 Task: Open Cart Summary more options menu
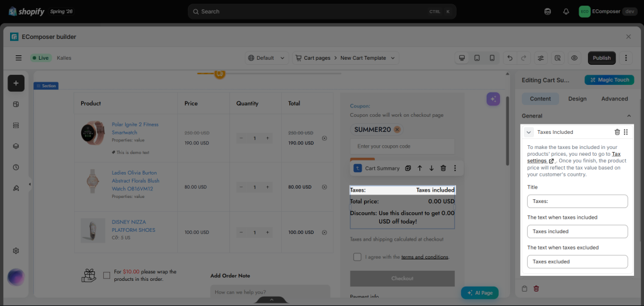(x=455, y=168)
